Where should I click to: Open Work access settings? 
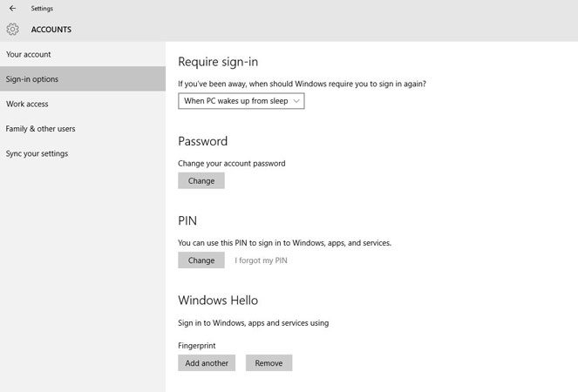83,104
